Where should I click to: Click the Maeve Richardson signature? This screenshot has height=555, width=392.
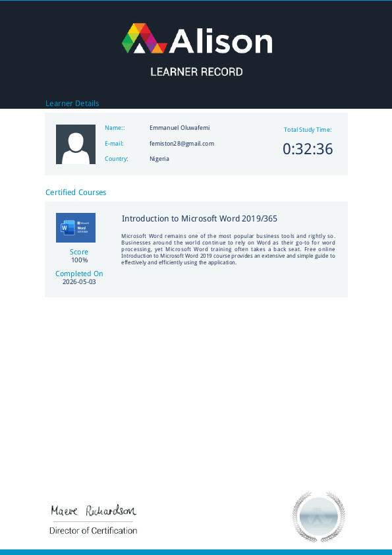[94, 510]
